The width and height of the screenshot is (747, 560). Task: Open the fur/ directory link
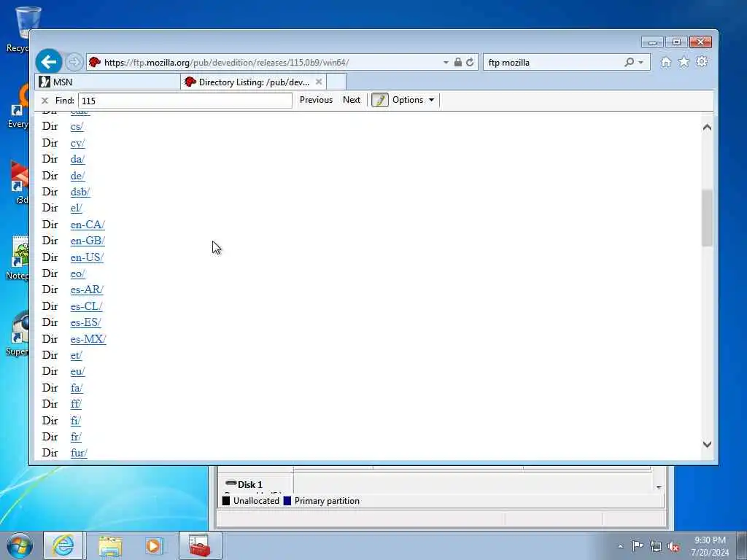[x=79, y=453]
